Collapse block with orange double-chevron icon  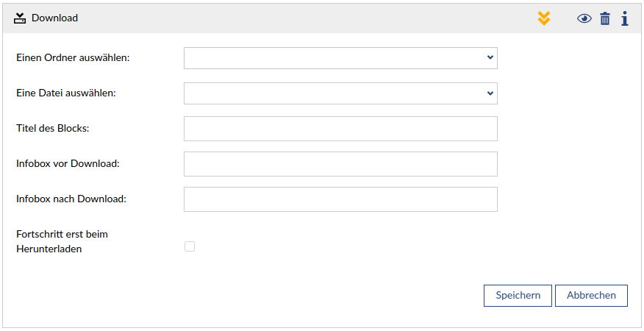(544, 18)
